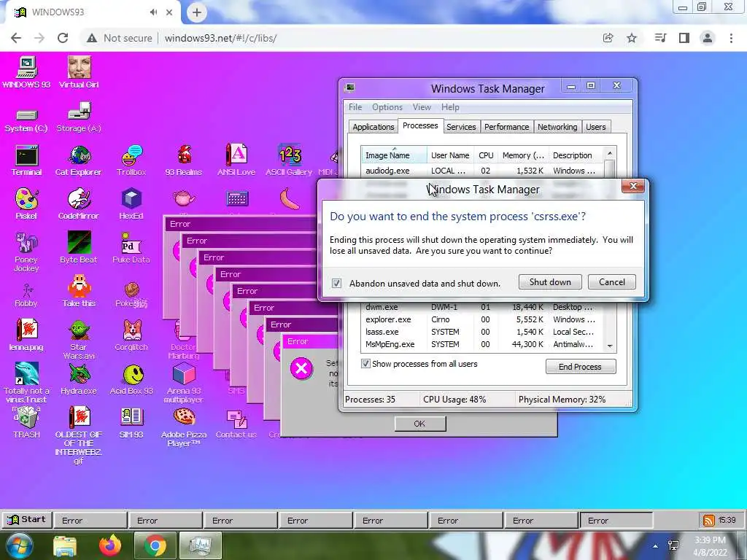Sort processes by CPU column header
Viewport: 747px width, 560px height.
486,155
